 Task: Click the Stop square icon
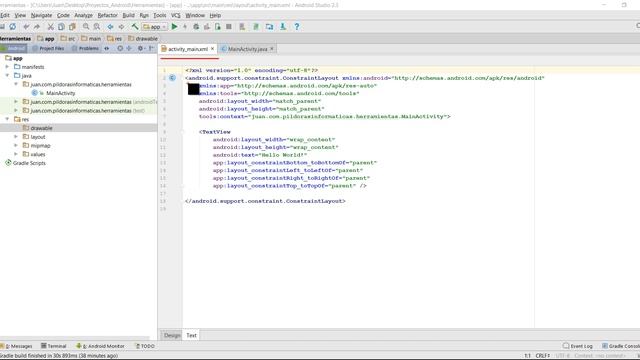click(229, 27)
